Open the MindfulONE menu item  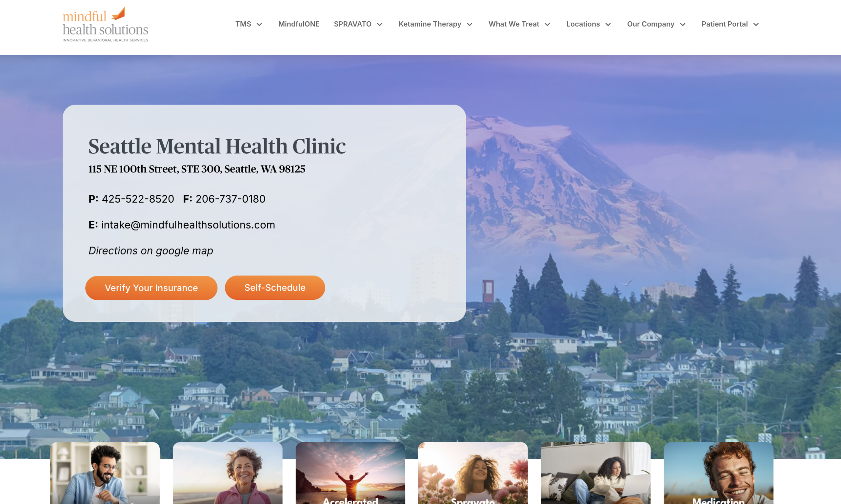pos(299,24)
